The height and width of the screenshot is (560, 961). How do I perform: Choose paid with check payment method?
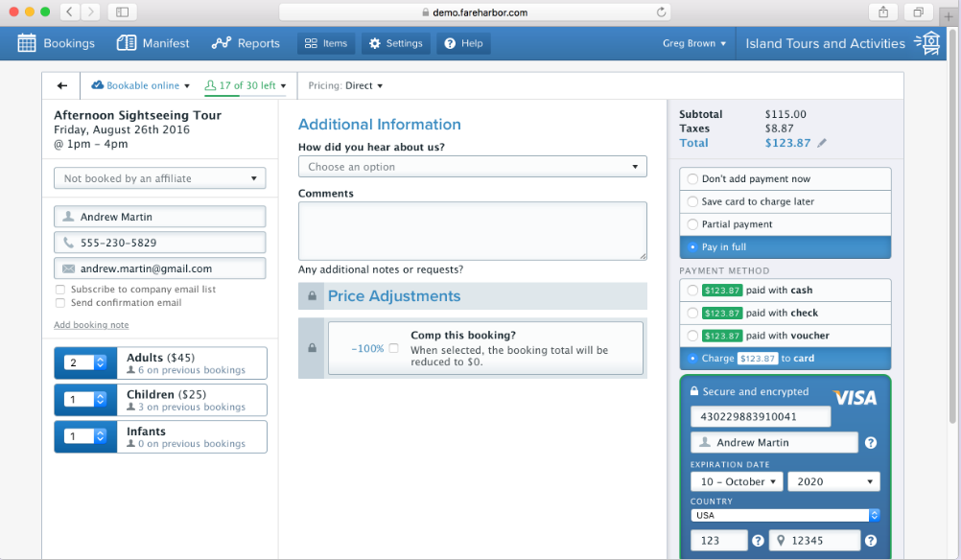pos(785,314)
